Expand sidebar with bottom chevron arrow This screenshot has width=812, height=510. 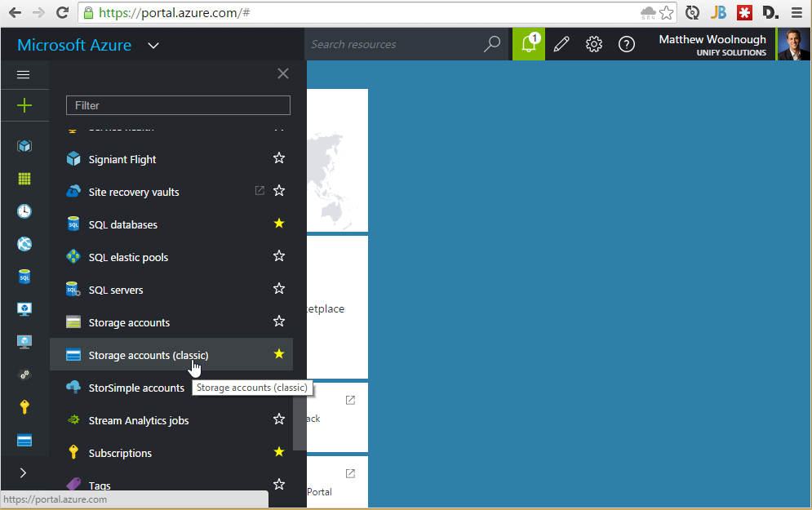click(x=23, y=472)
